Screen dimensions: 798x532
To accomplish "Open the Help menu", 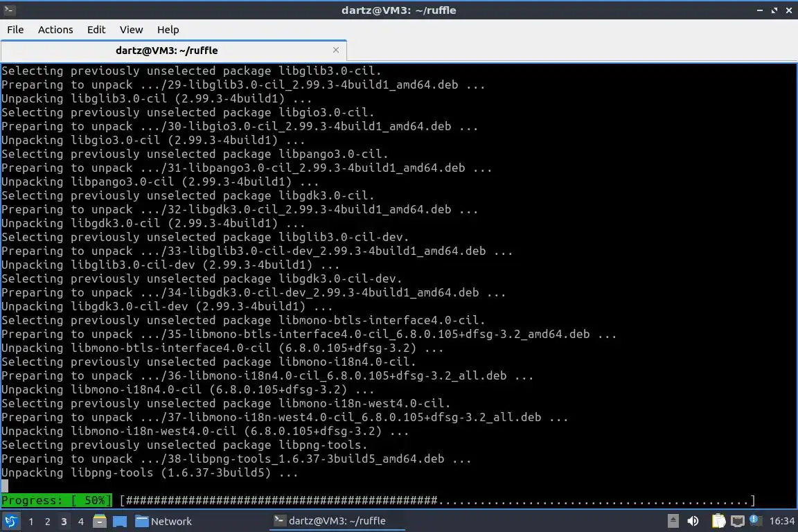I will click(x=168, y=30).
